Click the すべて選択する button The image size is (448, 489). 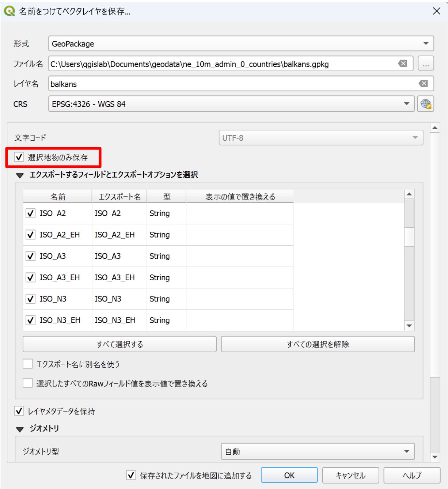(x=119, y=344)
